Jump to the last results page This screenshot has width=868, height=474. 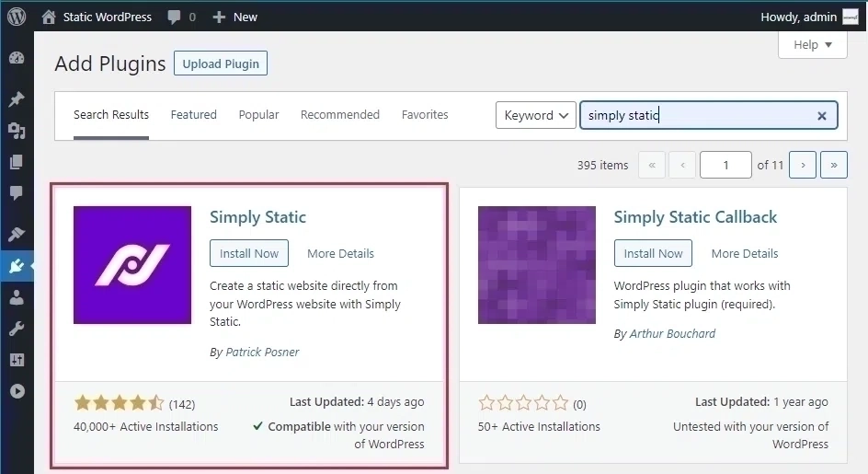(834, 165)
